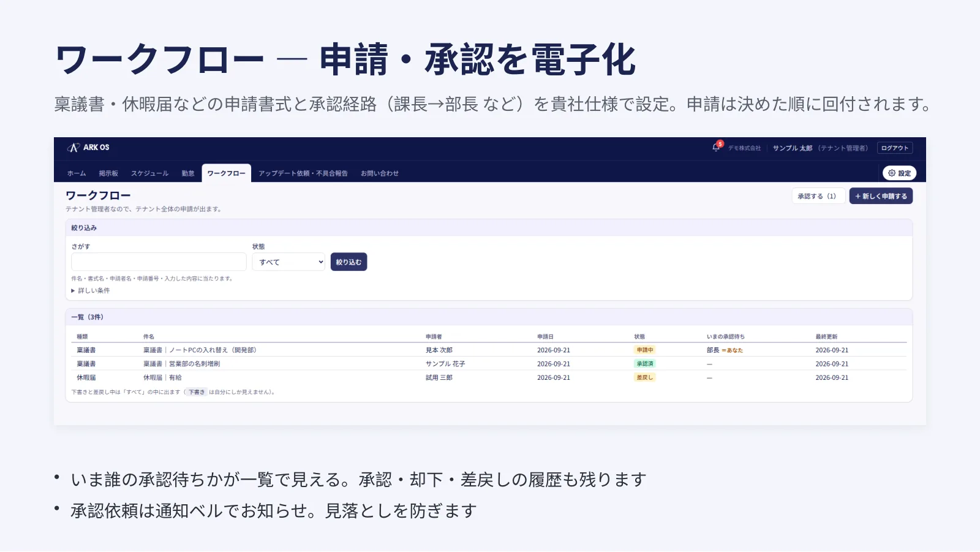Focus the さがす search input field
The height and width of the screenshot is (552, 980).
point(159,262)
